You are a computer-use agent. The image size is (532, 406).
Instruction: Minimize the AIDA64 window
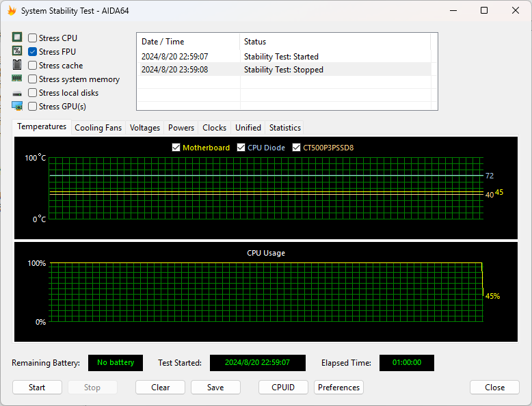coord(453,10)
